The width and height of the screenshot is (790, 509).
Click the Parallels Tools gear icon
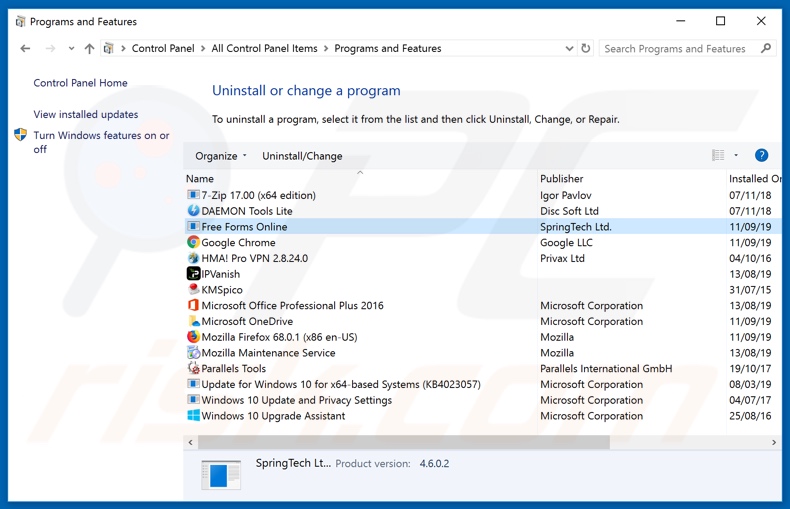pyautogui.click(x=193, y=368)
